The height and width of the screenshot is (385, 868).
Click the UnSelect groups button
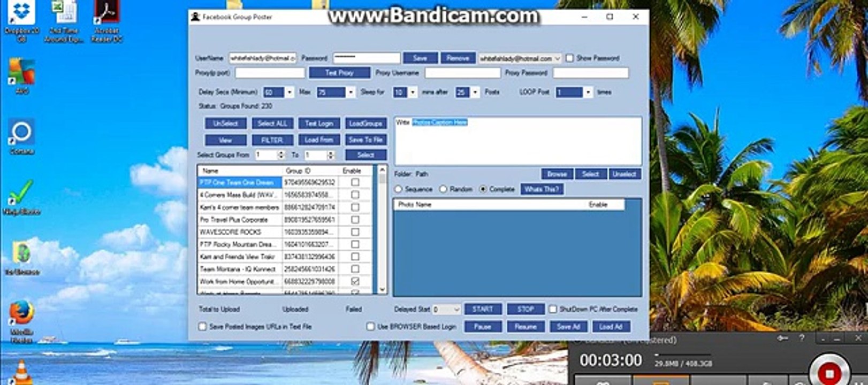[225, 124]
